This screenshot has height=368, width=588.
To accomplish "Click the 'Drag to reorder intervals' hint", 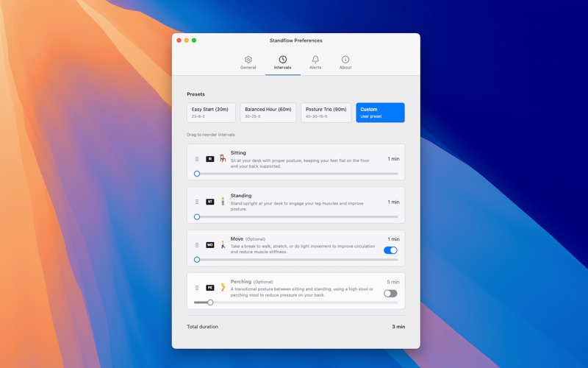I will [211, 135].
